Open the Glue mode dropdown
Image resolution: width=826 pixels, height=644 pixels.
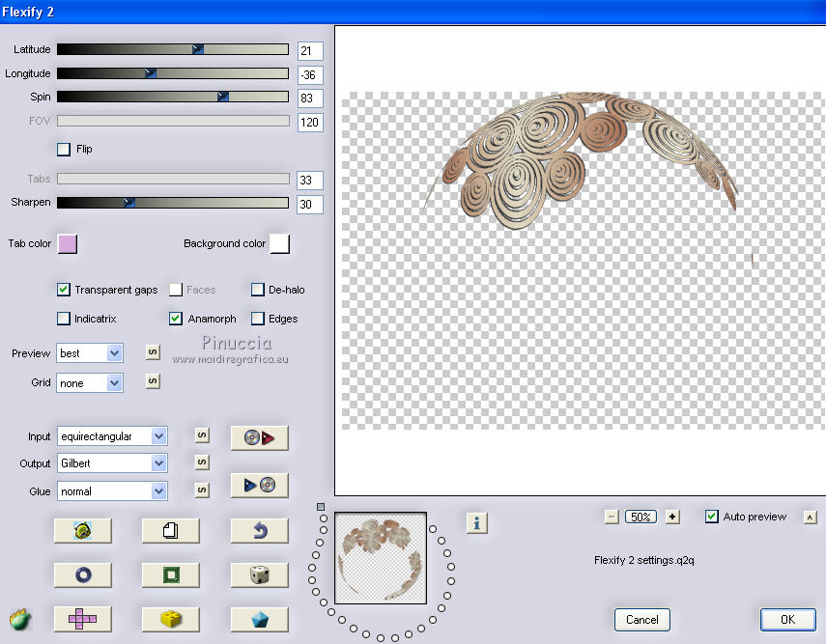point(112,491)
